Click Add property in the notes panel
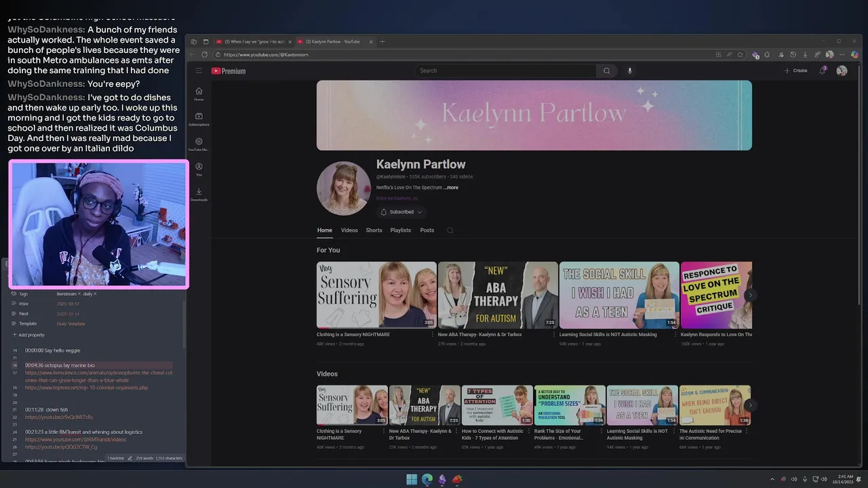 (28, 335)
